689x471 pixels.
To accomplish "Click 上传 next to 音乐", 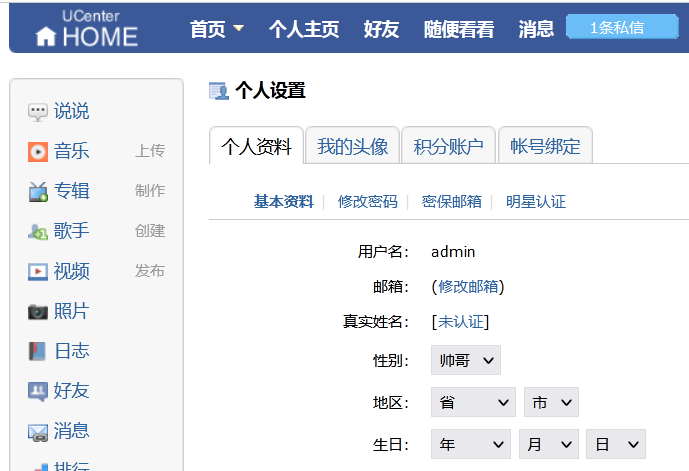I will [150, 151].
